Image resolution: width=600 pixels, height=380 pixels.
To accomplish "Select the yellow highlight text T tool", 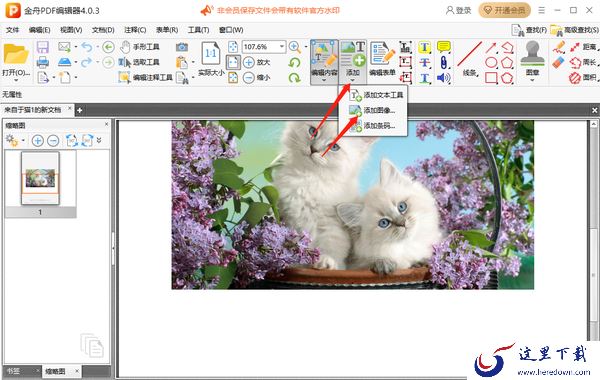I will (424, 47).
